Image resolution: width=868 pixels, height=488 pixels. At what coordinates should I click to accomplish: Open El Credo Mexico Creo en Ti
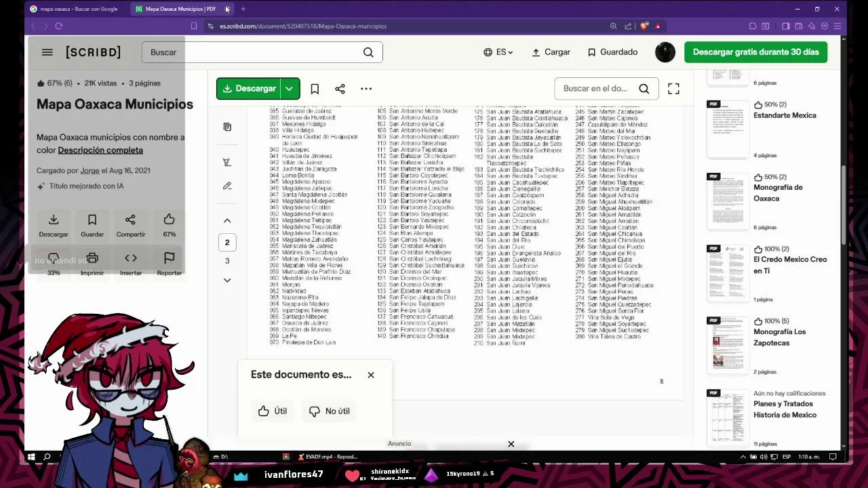pos(790,265)
